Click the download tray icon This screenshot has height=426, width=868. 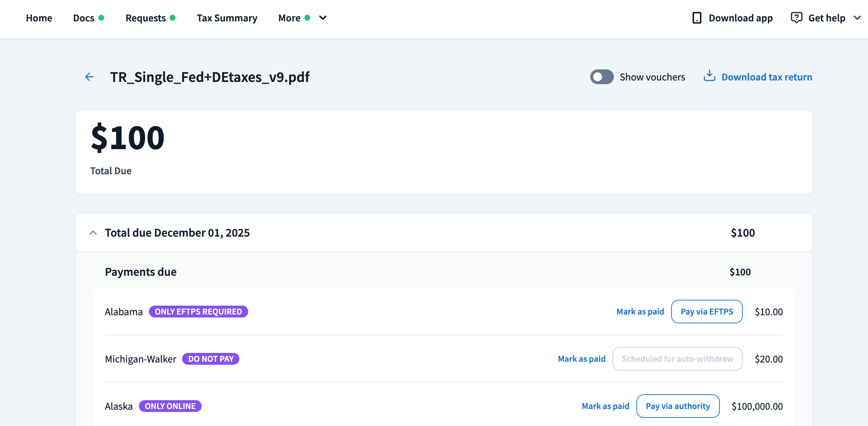[x=709, y=76]
